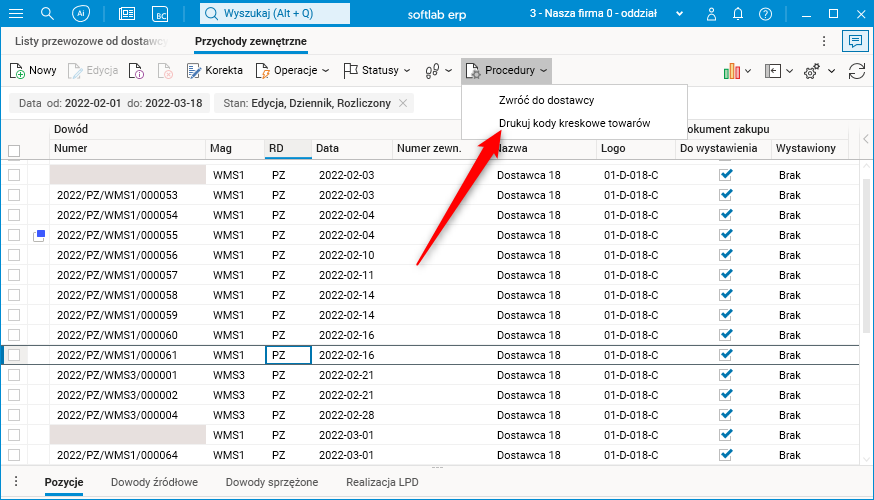The width and height of the screenshot is (874, 500).
Task: Open the chat comments panel icon
Action: [856, 41]
